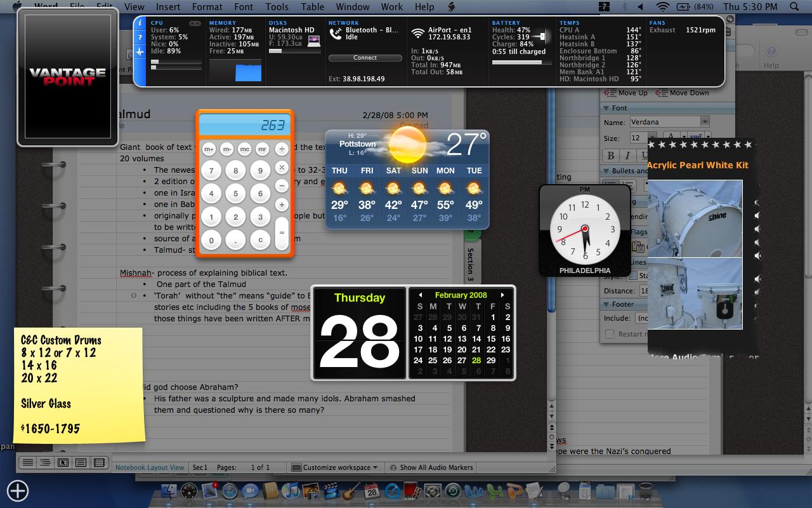This screenshot has width=812, height=508.
Task: Toggle Bold in Word Formatting Palette
Action: click(611, 156)
